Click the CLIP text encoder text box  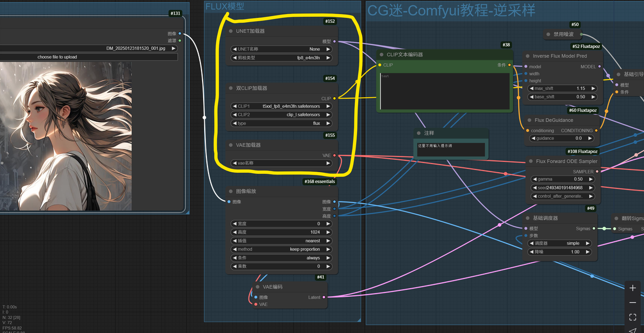coord(445,91)
